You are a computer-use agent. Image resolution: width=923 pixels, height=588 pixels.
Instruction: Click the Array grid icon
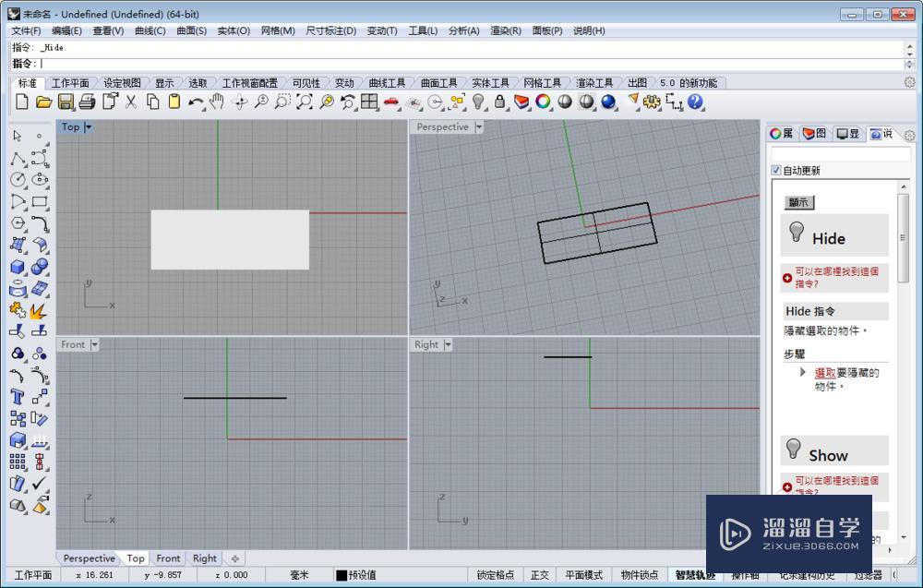pyautogui.click(x=18, y=462)
